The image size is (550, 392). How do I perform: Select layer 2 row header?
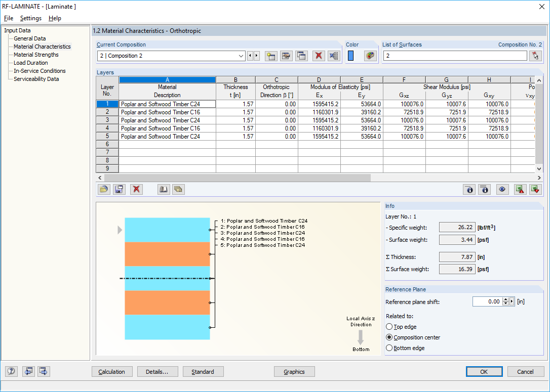pos(107,112)
